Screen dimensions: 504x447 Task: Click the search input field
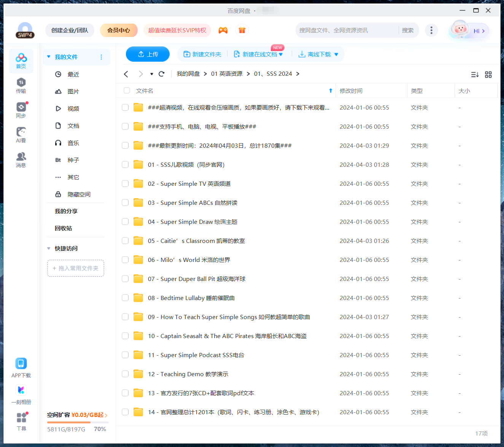(347, 30)
